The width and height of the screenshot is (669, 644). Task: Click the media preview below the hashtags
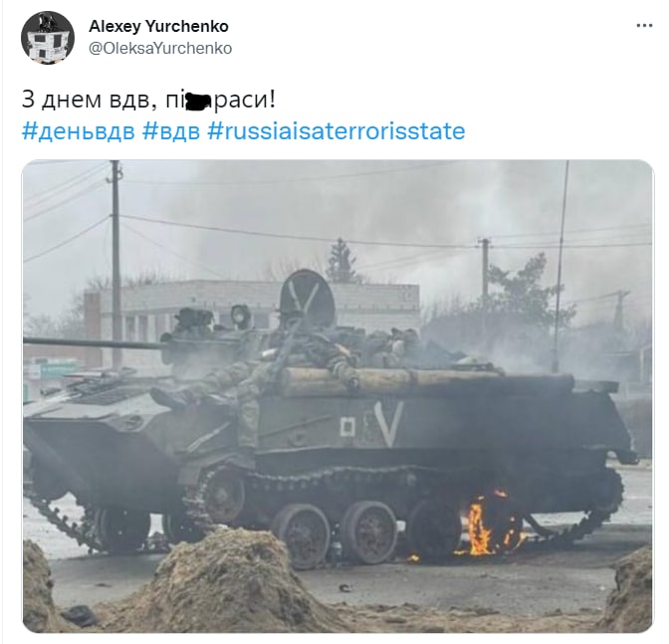(x=337, y=396)
